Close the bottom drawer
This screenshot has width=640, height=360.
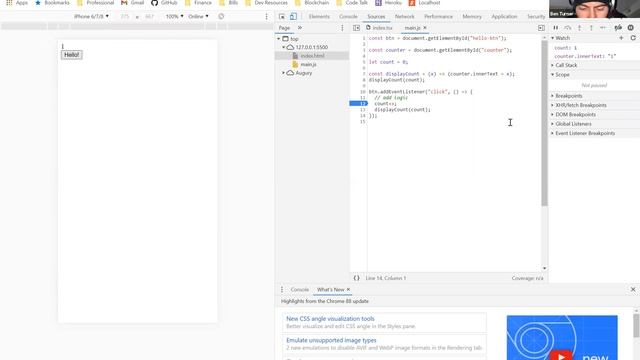(633, 289)
